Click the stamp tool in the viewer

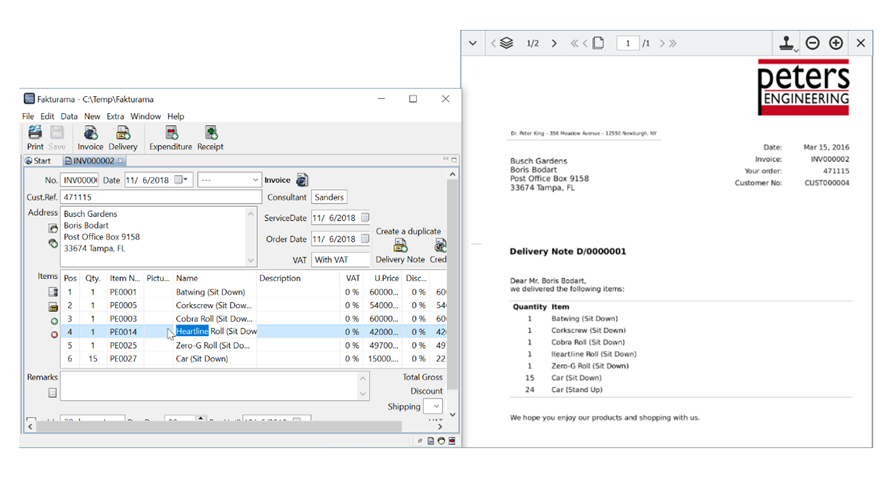787,43
